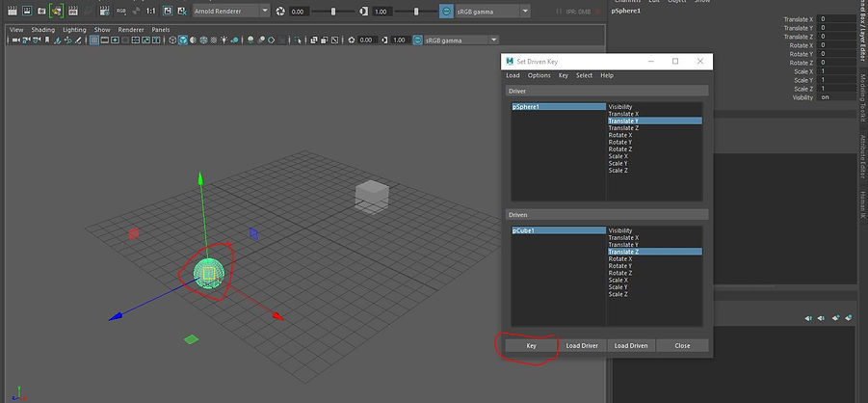Click create layer from selected icon
868x403 pixels.
coord(849,317)
